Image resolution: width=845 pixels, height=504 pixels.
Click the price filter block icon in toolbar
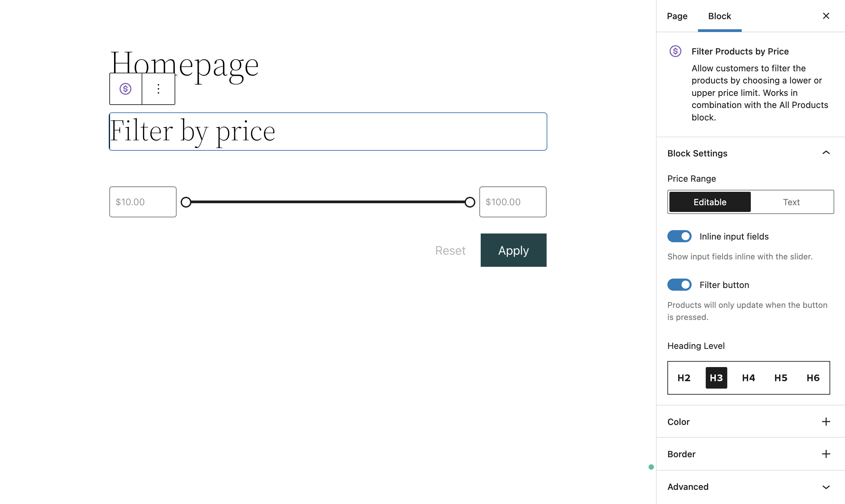click(x=125, y=89)
